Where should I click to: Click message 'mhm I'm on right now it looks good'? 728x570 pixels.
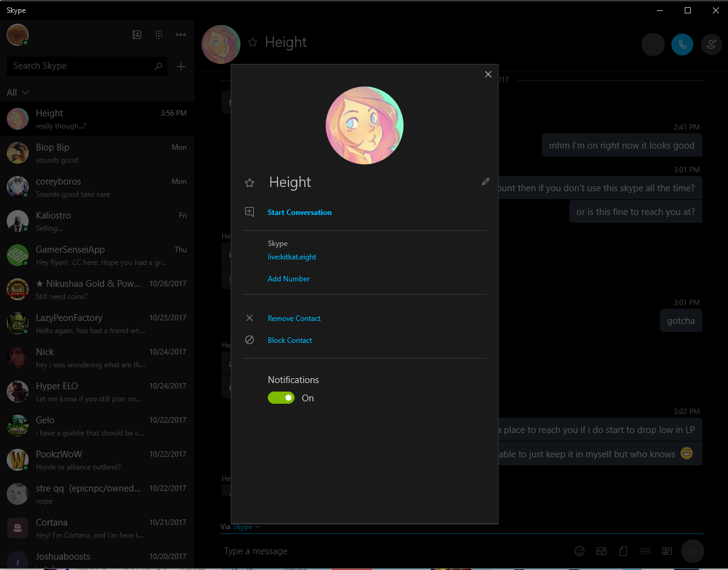click(x=621, y=146)
